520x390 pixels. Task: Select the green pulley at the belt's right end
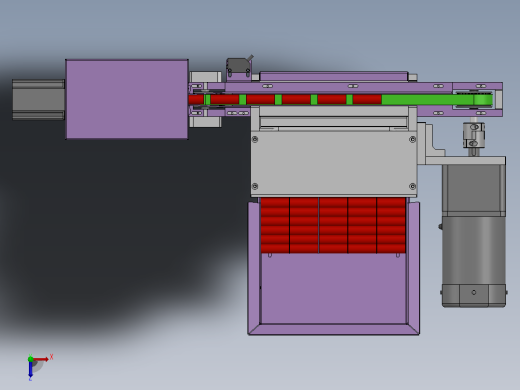pos(483,100)
